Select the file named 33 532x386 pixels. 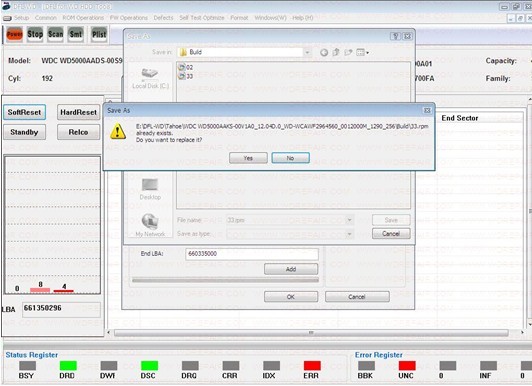coord(186,76)
